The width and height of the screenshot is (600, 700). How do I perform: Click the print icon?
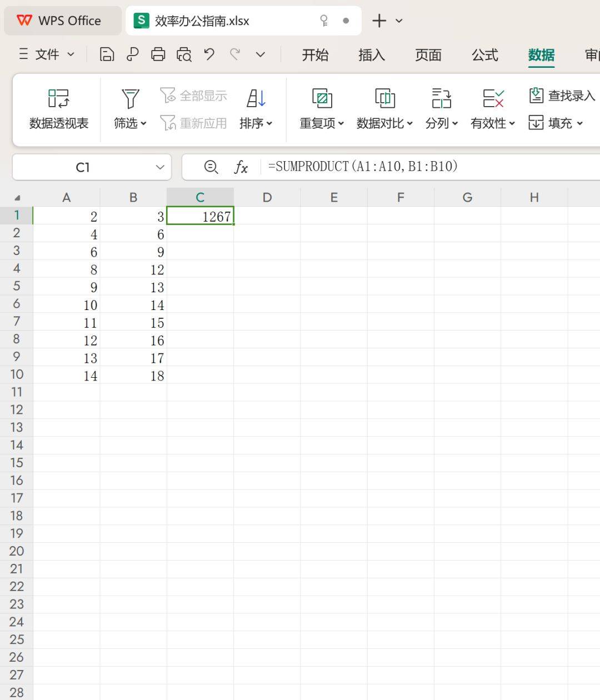point(158,54)
